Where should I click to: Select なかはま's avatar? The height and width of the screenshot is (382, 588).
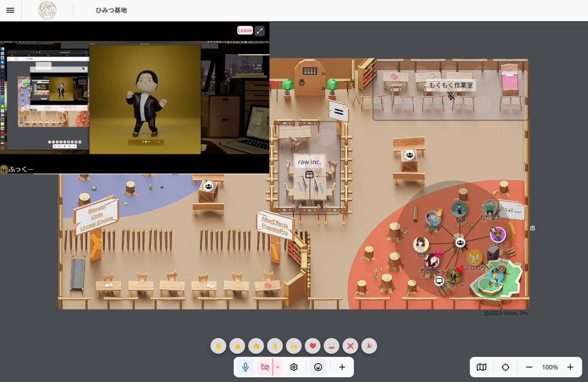point(489,207)
